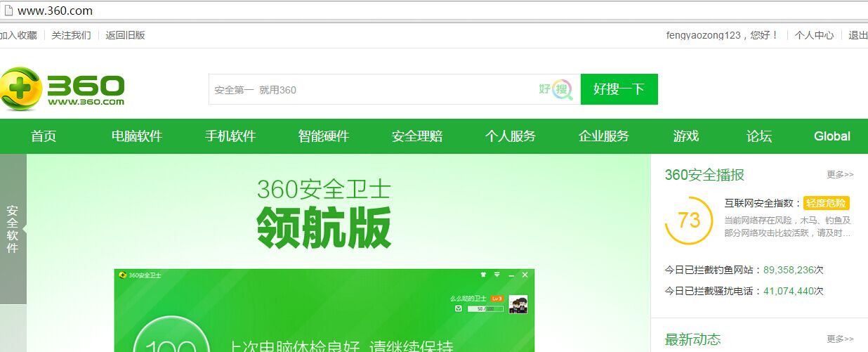Image resolution: width=868 pixels, height=352 pixels.
Task: Select the 安全软件 vertical side tab
Action: [13, 229]
